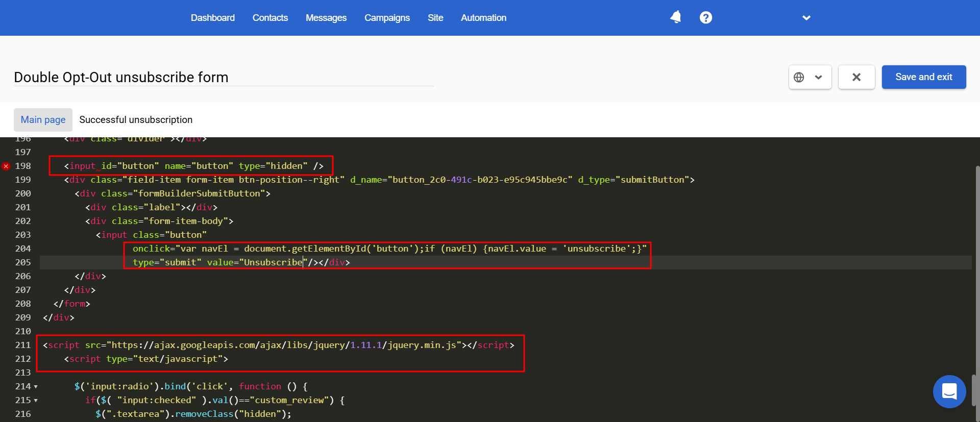Open Messages in top navigation
Screen dimensions: 980x422
326,18
